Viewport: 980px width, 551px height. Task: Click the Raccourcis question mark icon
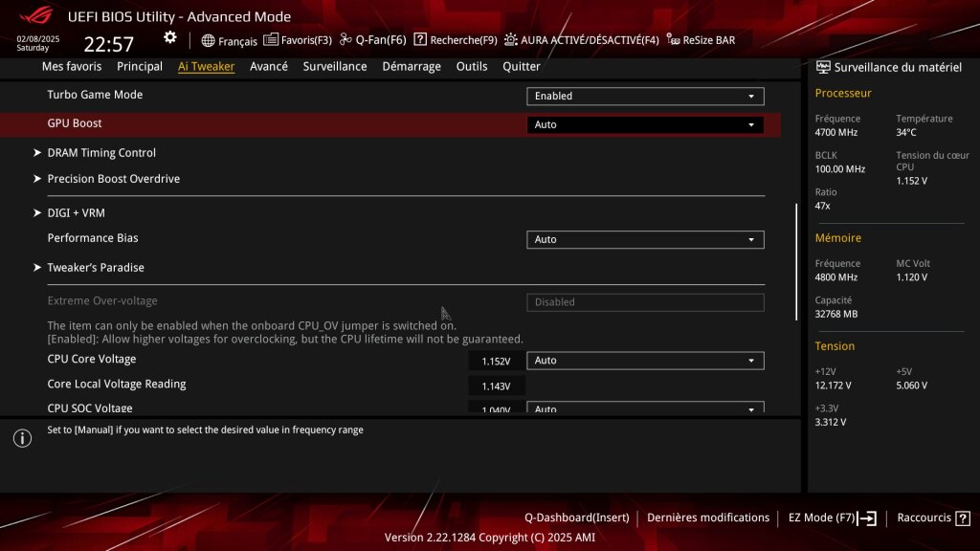pyautogui.click(x=963, y=518)
